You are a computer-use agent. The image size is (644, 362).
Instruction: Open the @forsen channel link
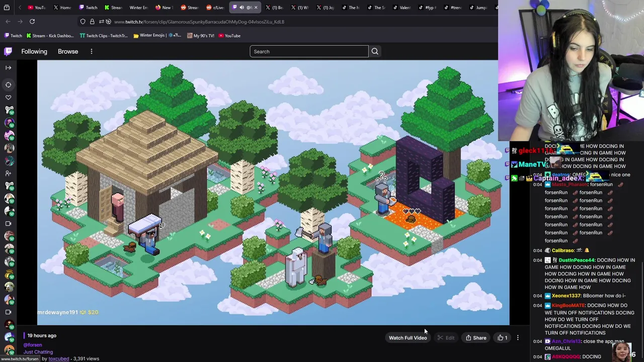(x=33, y=345)
